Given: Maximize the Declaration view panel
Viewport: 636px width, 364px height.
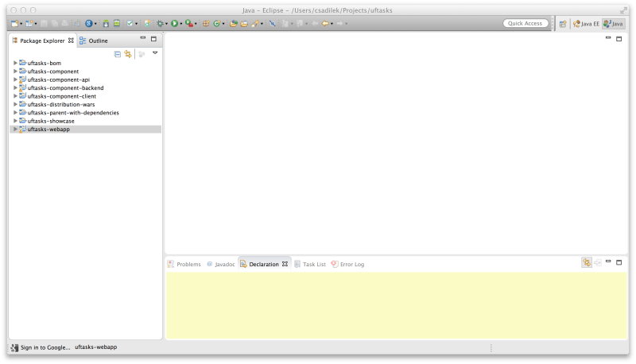Looking at the screenshot, I should coord(619,262).
